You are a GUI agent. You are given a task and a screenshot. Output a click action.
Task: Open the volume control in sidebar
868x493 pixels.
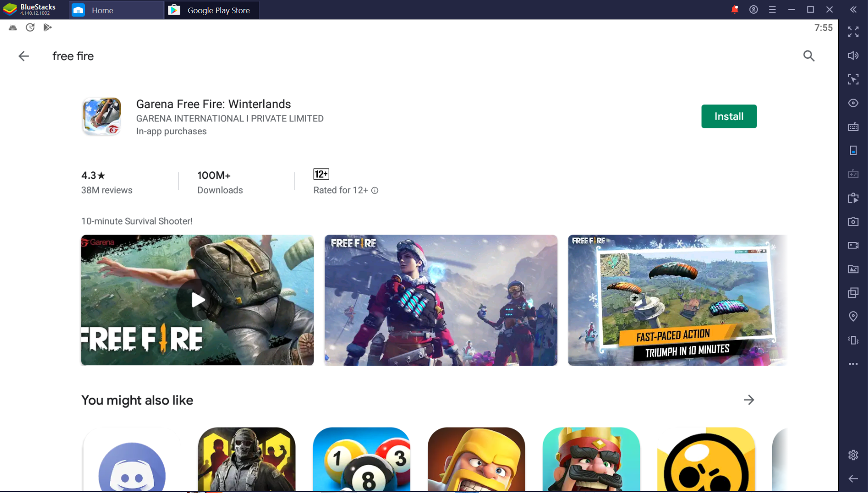(853, 56)
